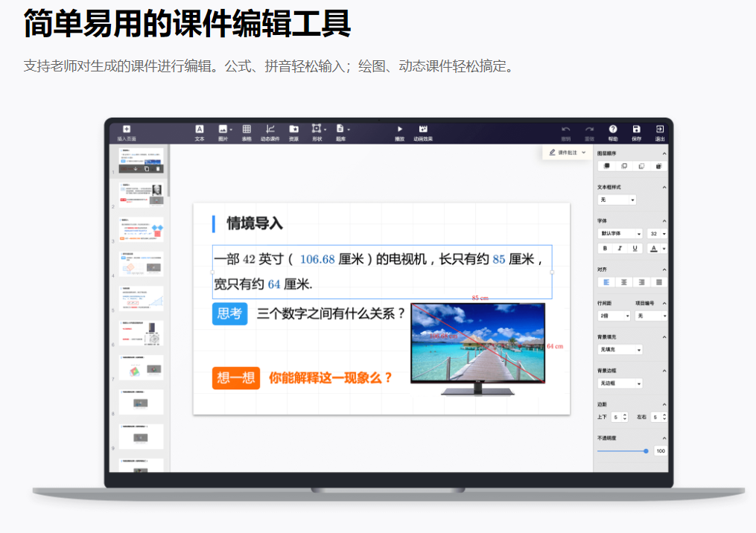The image size is (756, 533).
Task: Click the orange 想一想 label
Action: (236, 378)
